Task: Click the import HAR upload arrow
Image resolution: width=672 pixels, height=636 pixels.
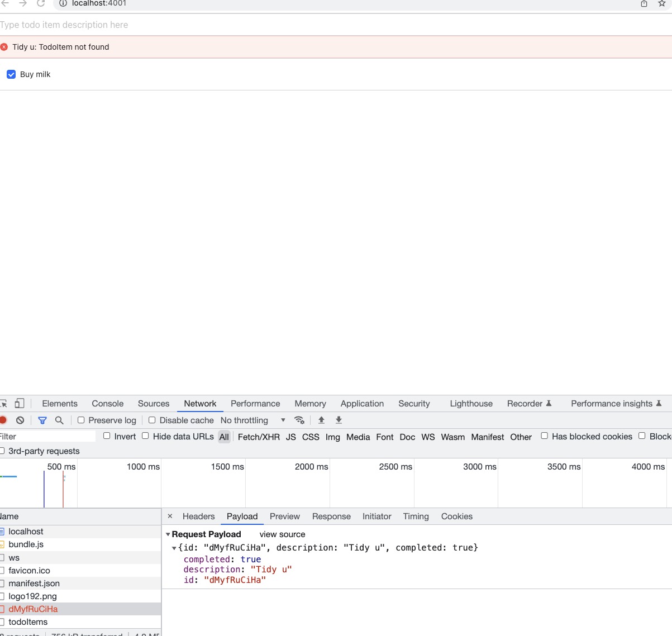Action: click(321, 420)
